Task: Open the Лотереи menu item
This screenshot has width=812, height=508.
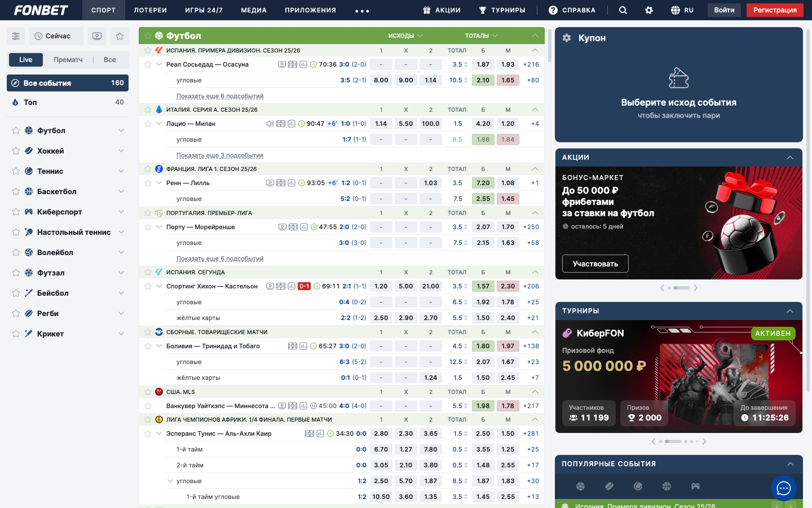Action: [x=150, y=10]
